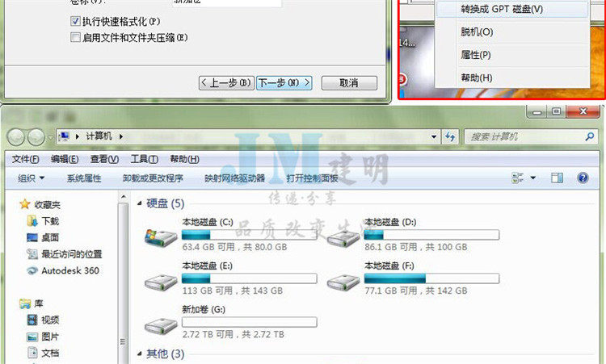Click the 搜索 计算机 search field

[x=526, y=136]
